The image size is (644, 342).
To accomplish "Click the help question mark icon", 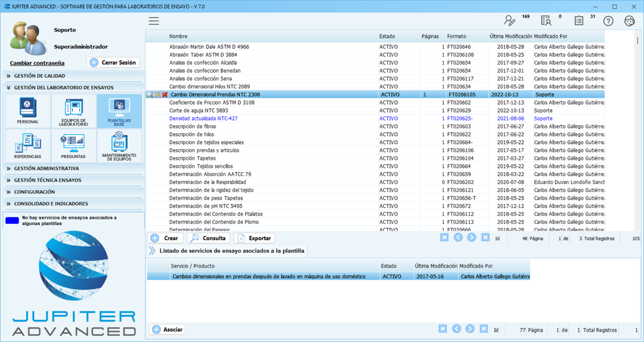I will pyautogui.click(x=608, y=21).
